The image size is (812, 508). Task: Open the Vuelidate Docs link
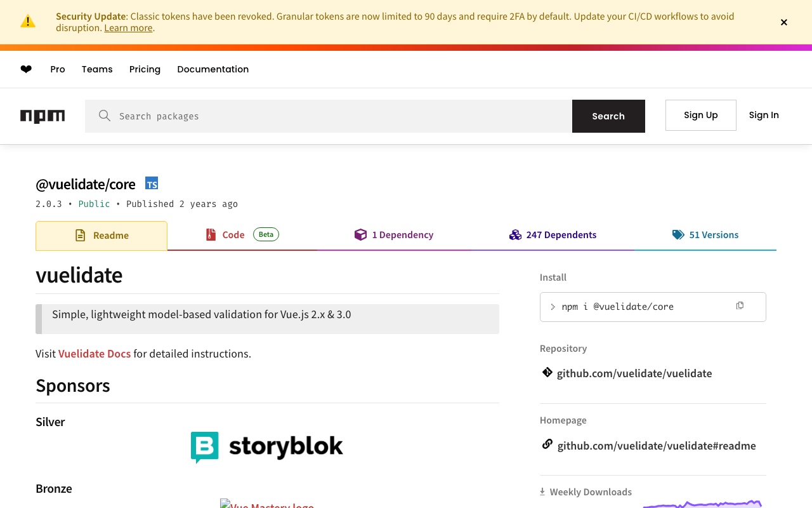[95, 354]
